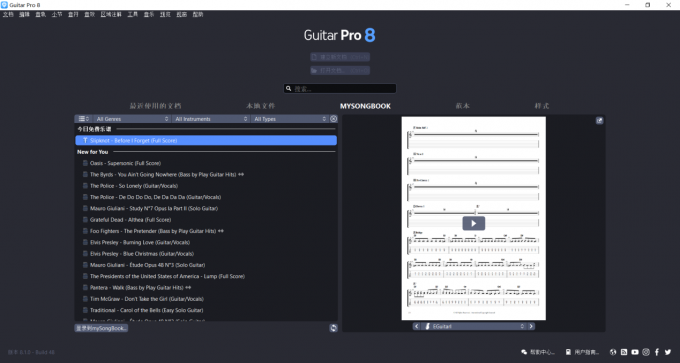Open the website globe icon

click(613, 352)
